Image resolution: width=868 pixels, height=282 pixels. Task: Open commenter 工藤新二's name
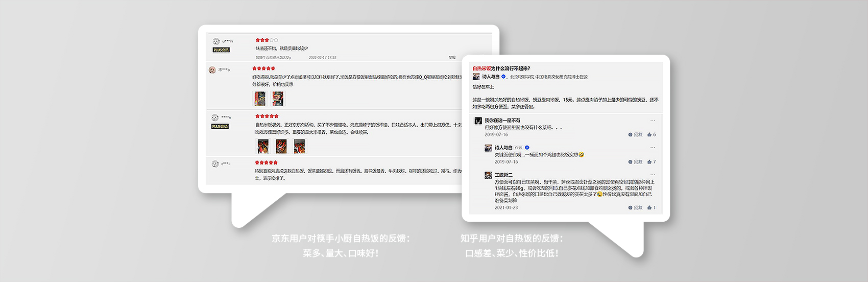(503, 175)
